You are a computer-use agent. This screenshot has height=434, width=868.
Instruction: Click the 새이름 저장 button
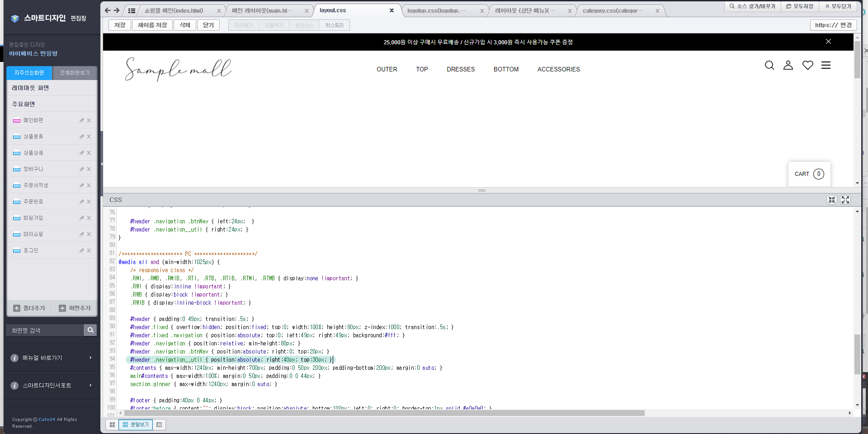pos(152,25)
